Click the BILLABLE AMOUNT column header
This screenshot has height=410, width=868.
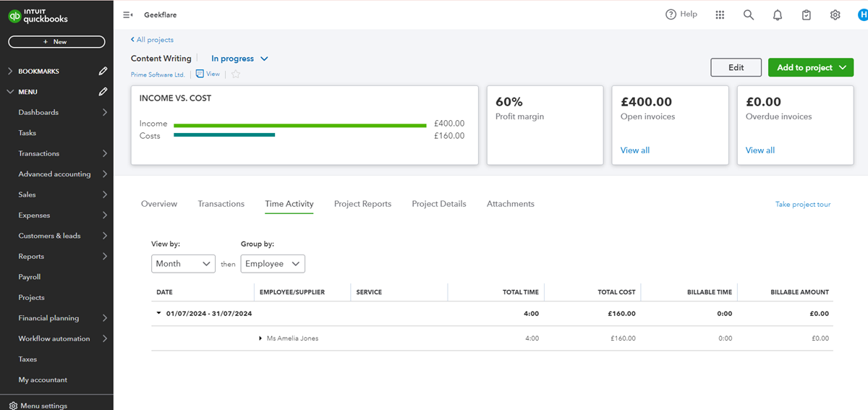[x=799, y=292]
